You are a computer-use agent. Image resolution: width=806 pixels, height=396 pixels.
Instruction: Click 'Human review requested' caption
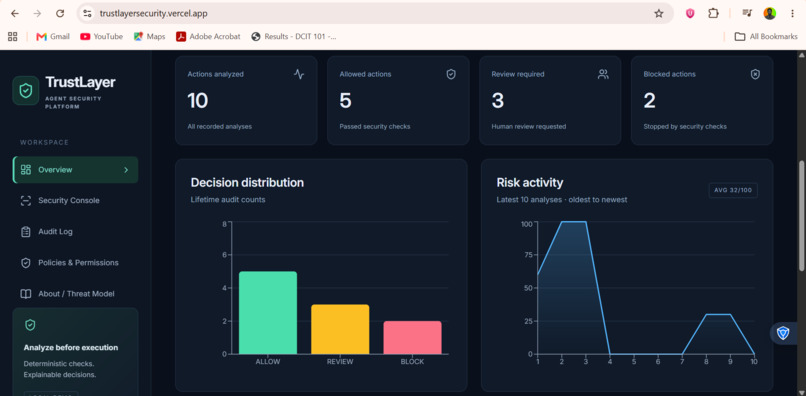coord(528,127)
